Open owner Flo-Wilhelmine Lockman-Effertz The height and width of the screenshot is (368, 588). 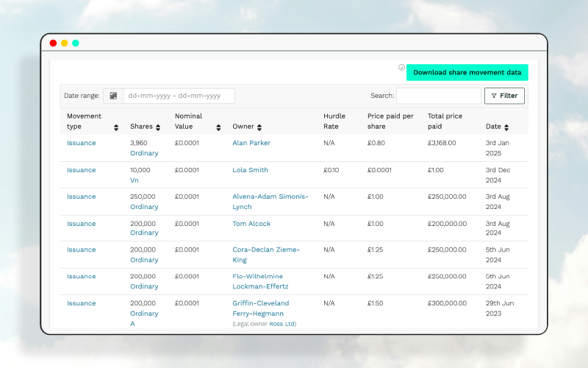click(x=260, y=281)
